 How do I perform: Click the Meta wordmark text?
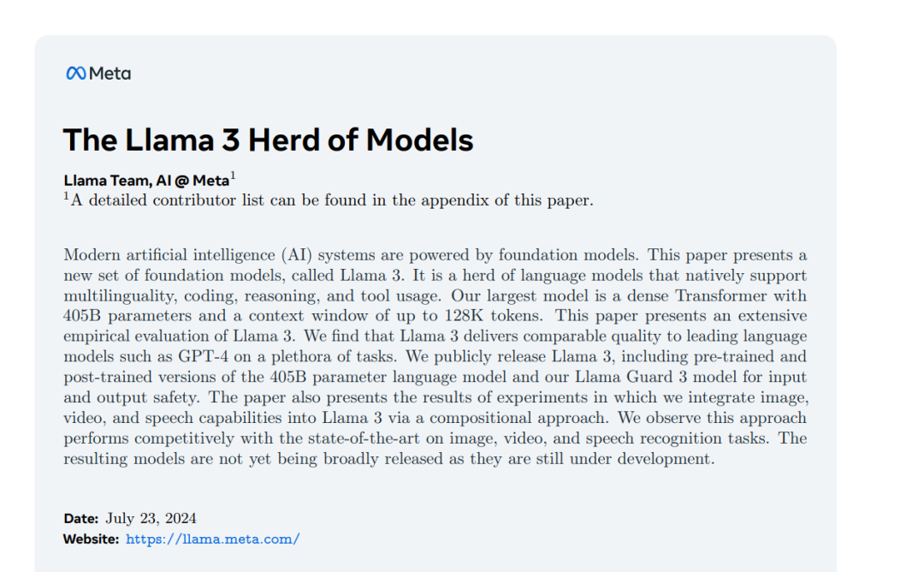pos(110,73)
